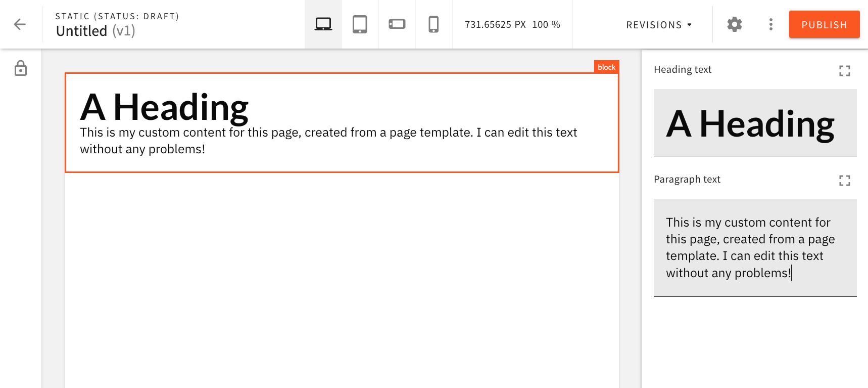Click the back arrow icon

[x=20, y=24]
